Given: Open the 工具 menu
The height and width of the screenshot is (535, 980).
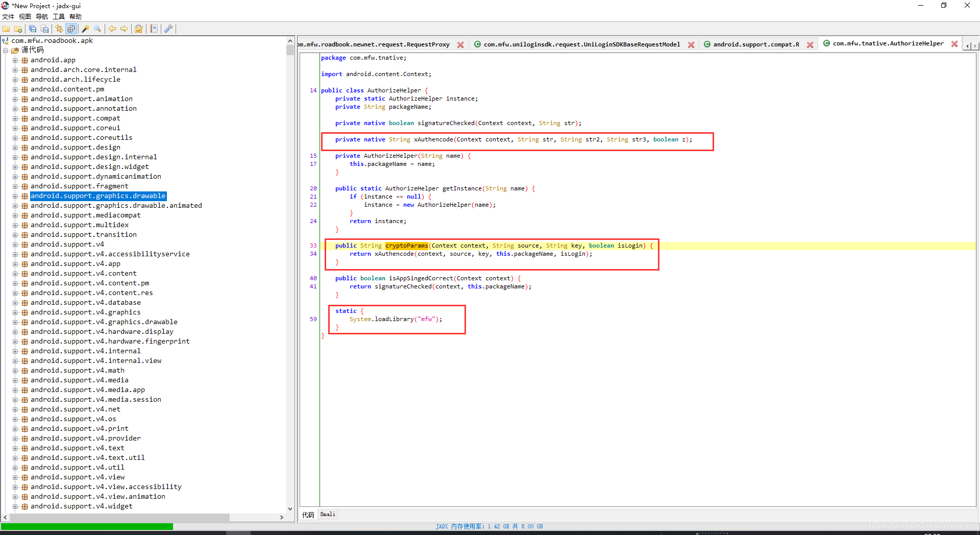Looking at the screenshot, I should tap(59, 17).
